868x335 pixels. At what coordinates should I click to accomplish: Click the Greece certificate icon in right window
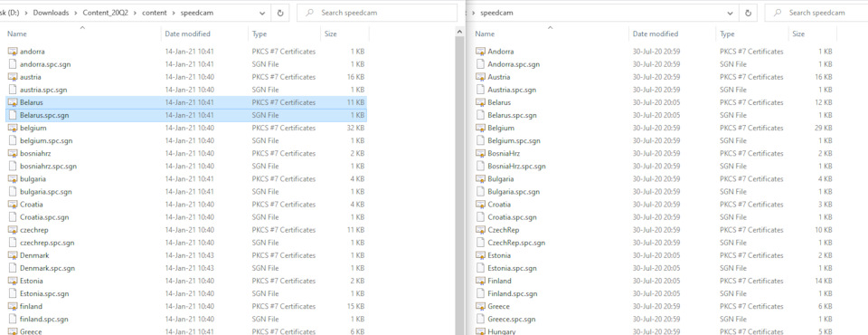(480, 307)
